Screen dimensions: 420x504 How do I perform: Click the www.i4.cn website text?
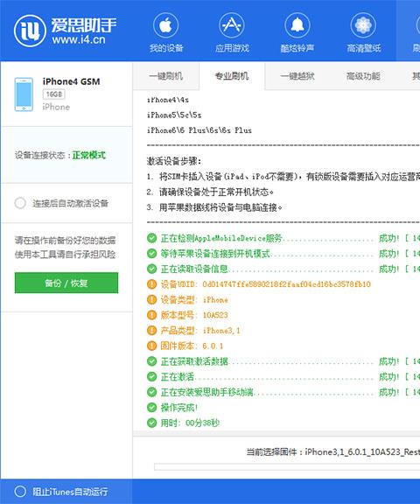(79, 39)
